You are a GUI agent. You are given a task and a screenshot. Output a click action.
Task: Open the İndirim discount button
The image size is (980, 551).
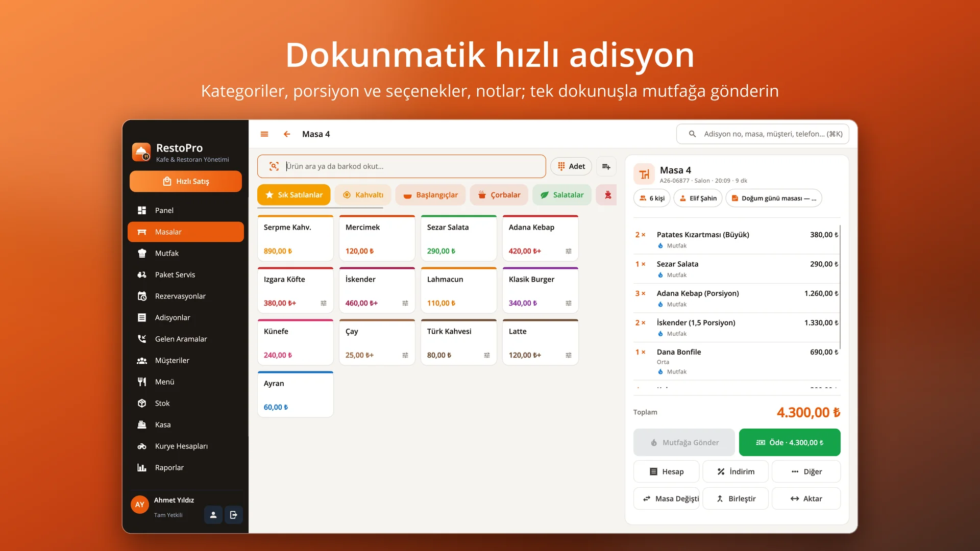pos(736,471)
